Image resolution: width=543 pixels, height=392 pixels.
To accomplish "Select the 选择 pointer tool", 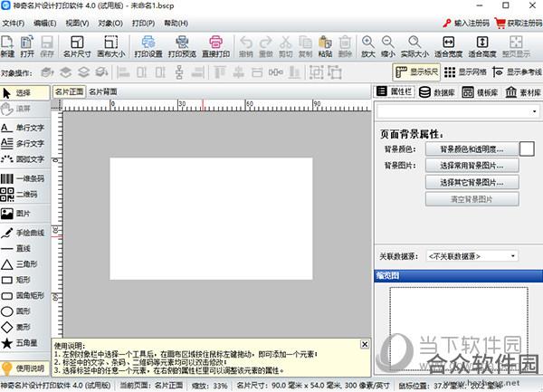I will tap(25, 93).
